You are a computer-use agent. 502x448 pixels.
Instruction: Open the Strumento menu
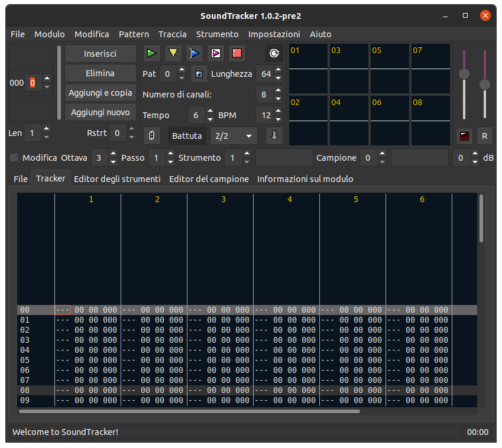coord(217,34)
